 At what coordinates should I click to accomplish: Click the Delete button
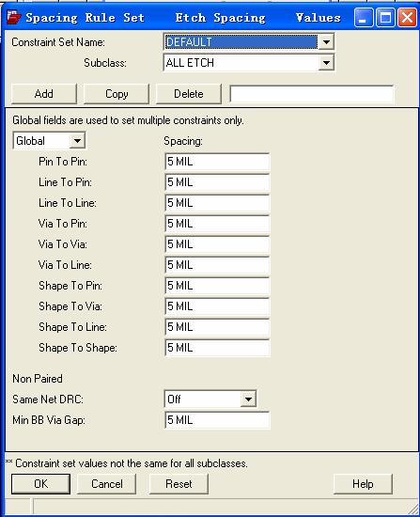point(188,94)
